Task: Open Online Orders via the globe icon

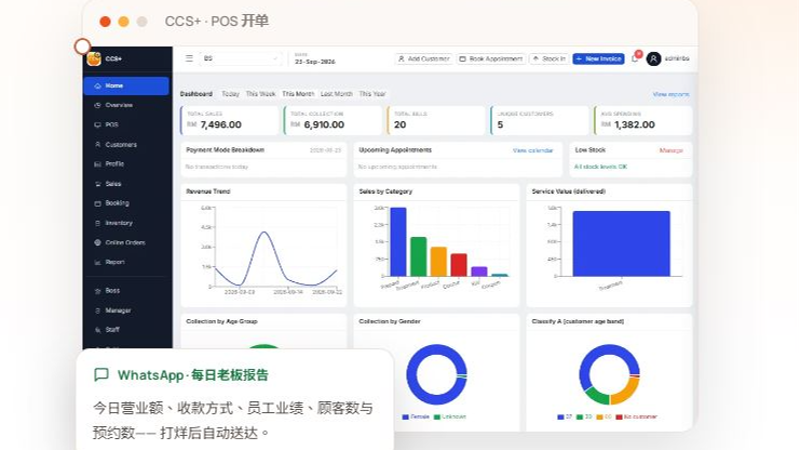Action: click(97, 242)
